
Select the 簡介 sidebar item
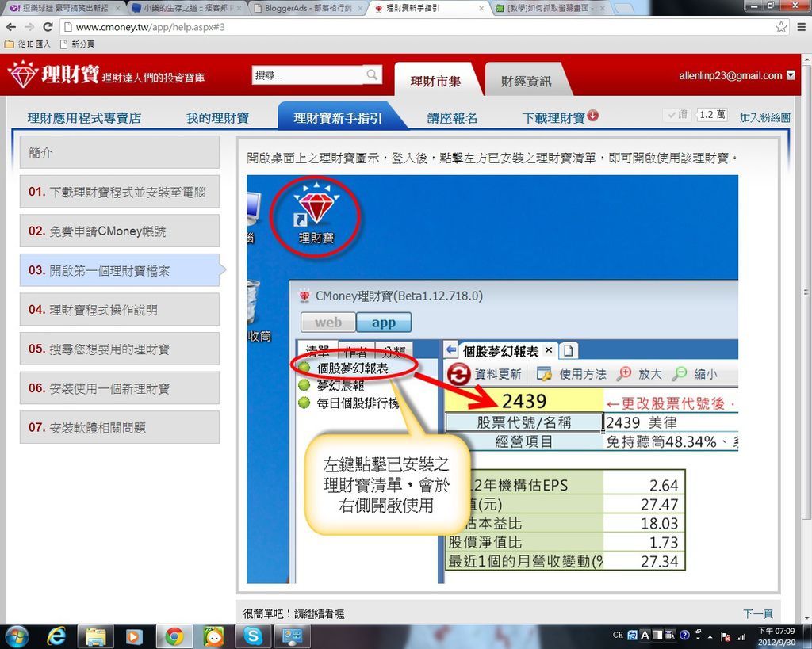[x=120, y=152]
